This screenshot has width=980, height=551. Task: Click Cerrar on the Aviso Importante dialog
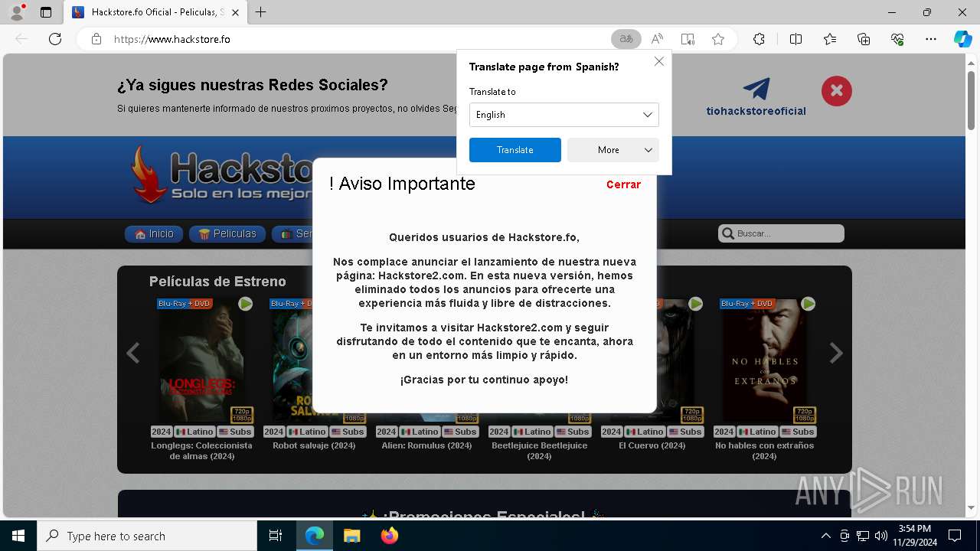coord(623,184)
